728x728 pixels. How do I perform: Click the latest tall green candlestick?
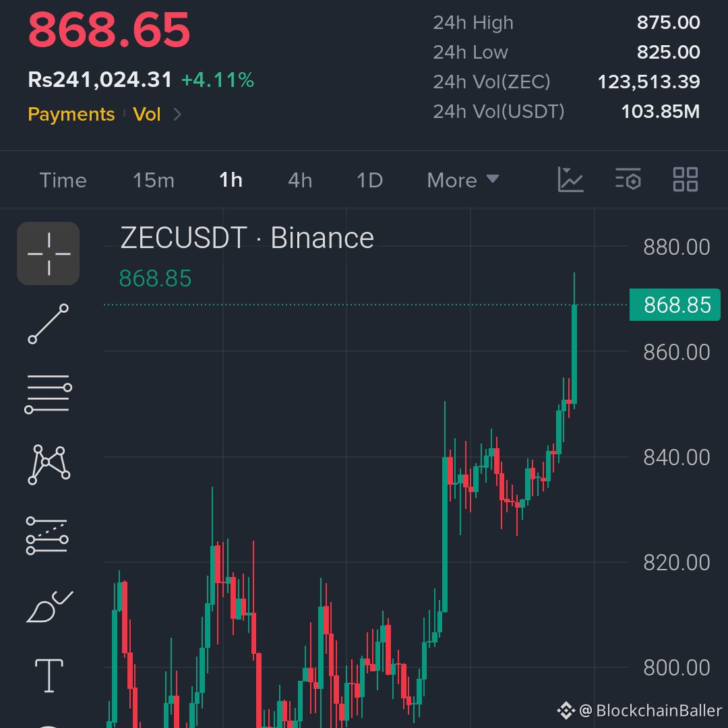pos(574,354)
